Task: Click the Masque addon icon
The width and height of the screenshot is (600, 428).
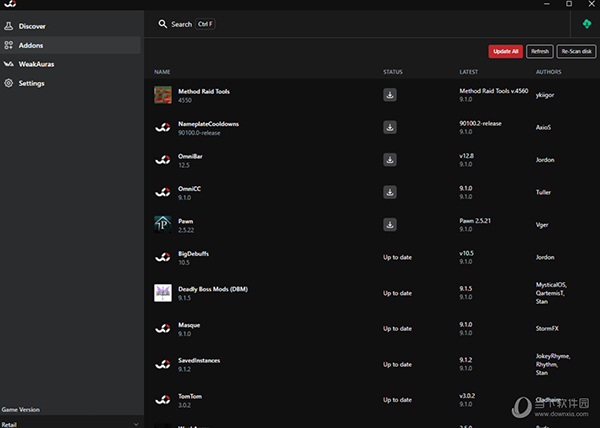Action: (163, 329)
